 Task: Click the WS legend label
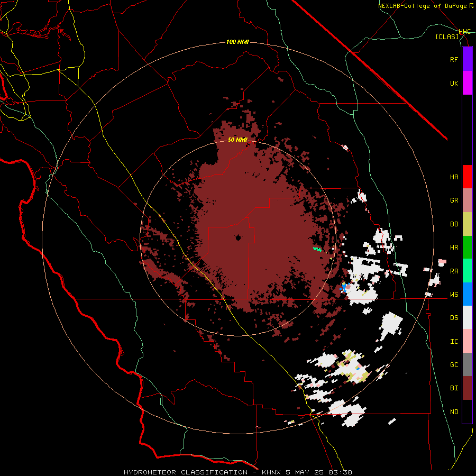[x=454, y=295]
